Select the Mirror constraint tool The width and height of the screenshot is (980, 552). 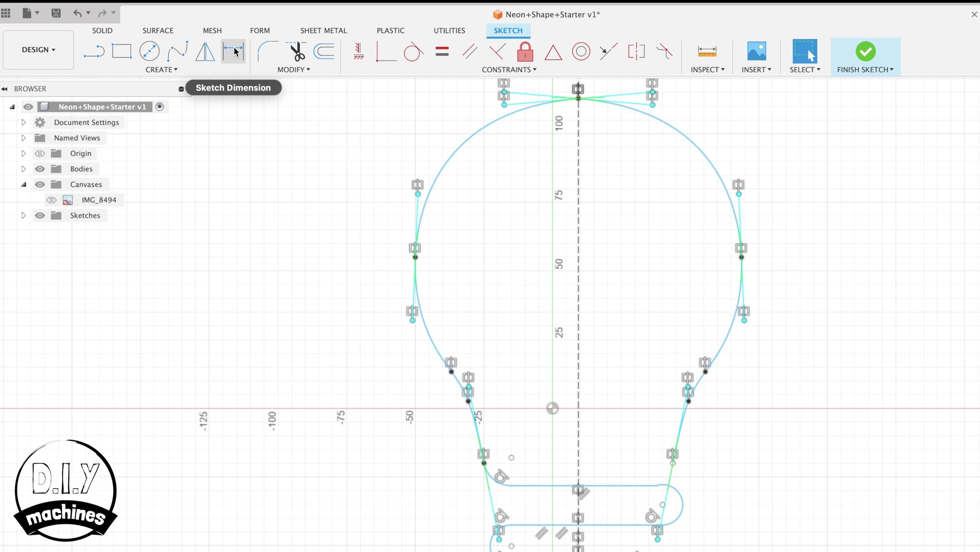pyautogui.click(x=636, y=52)
